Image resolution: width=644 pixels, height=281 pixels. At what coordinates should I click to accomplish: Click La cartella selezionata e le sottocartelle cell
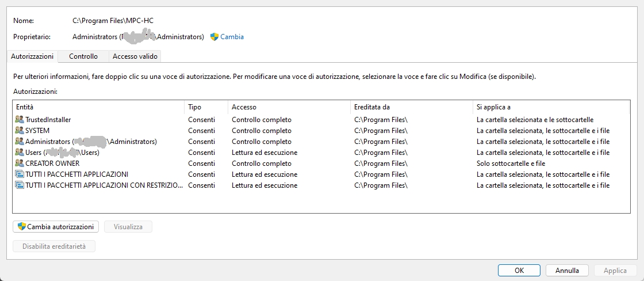click(535, 120)
